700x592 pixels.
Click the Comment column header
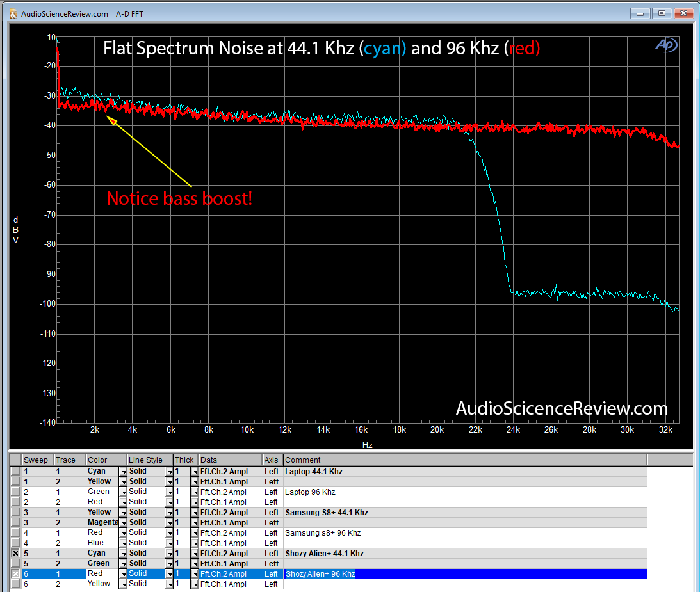point(465,460)
